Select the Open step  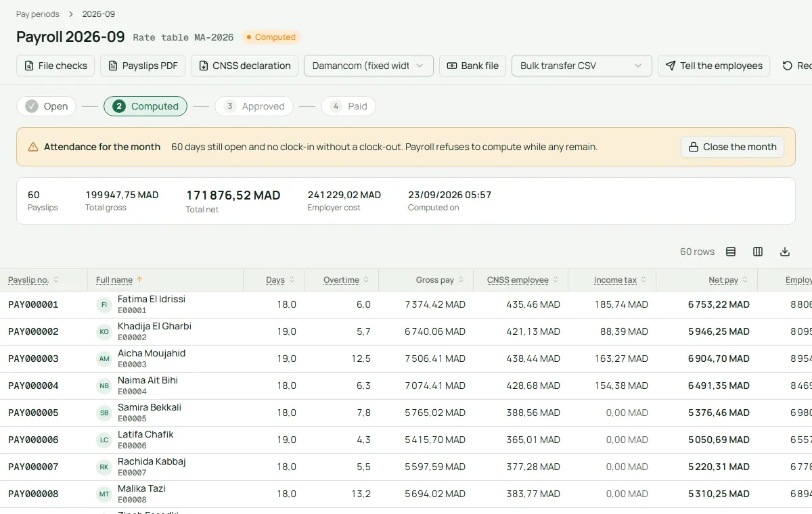coord(47,106)
